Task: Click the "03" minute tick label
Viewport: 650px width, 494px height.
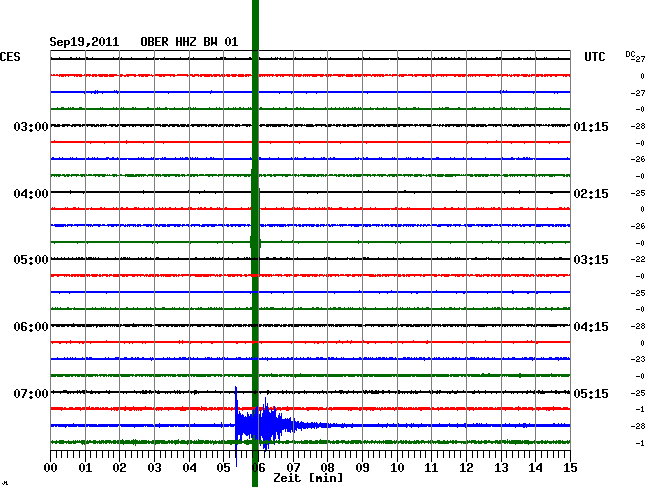Action: [154, 468]
